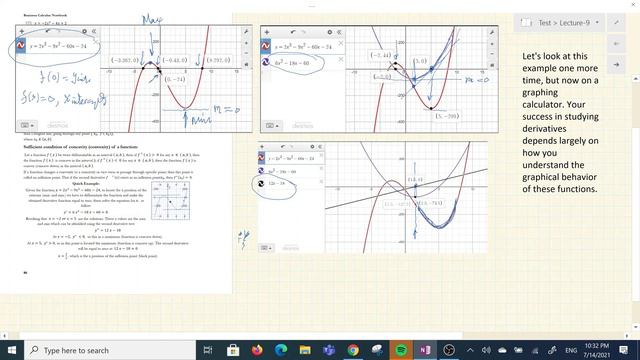Click the vertical scrollbar down arrow

coord(636,327)
